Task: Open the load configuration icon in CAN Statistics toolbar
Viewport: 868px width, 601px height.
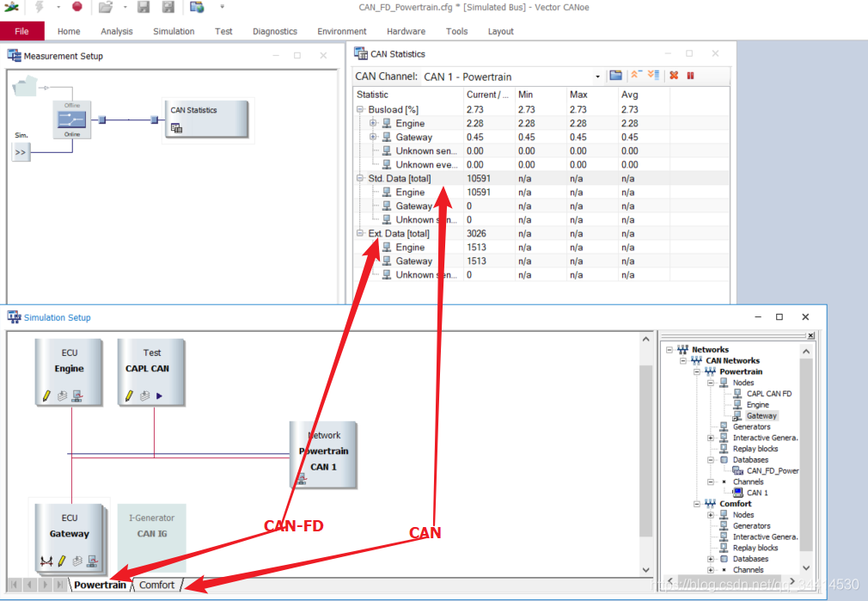Action: tap(615, 76)
